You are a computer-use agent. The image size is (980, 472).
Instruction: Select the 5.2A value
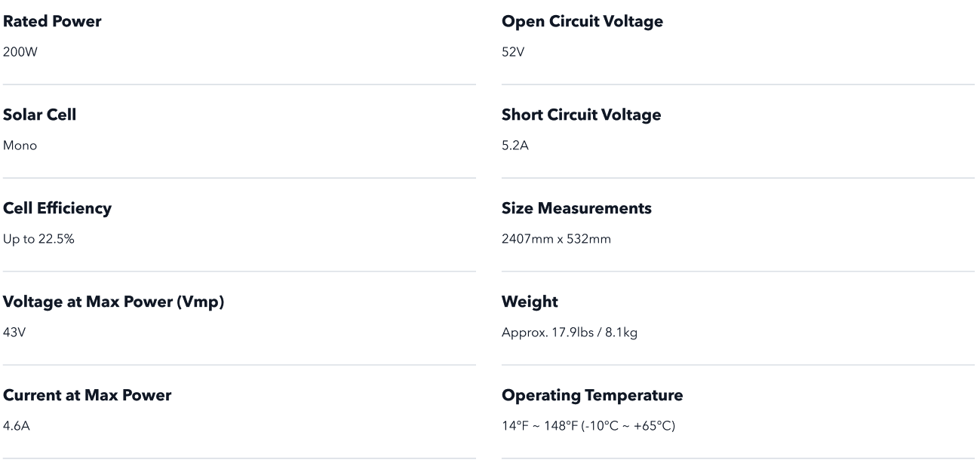515,146
